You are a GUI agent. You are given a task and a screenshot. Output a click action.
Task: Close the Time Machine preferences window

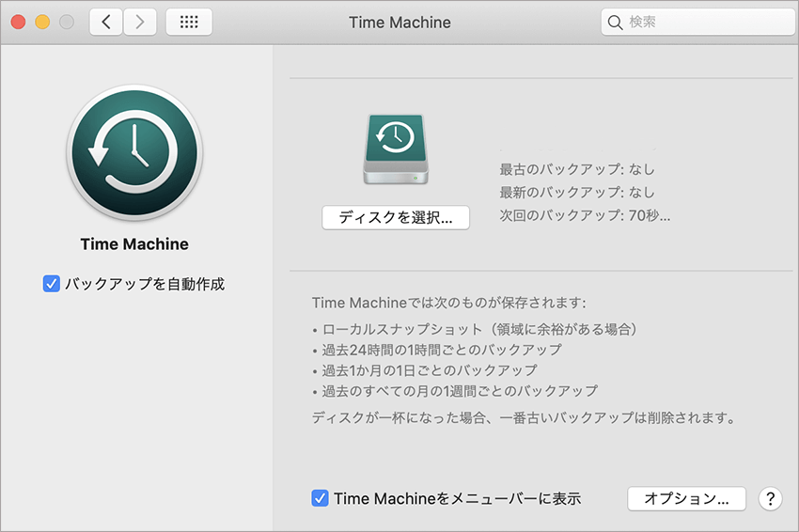pos(19,22)
